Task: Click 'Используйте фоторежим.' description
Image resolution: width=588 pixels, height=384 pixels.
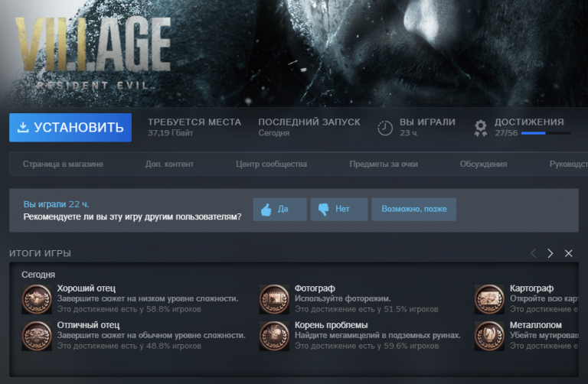Action: pos(343,298)
